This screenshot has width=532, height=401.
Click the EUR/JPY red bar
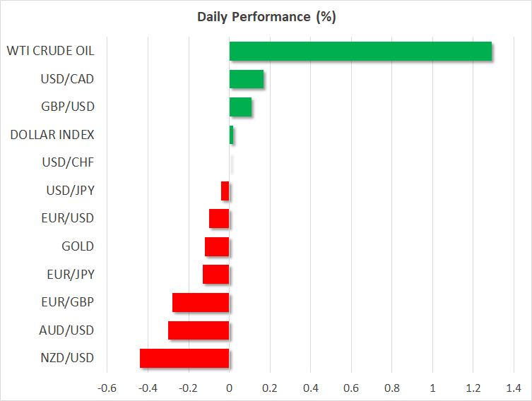215,275
